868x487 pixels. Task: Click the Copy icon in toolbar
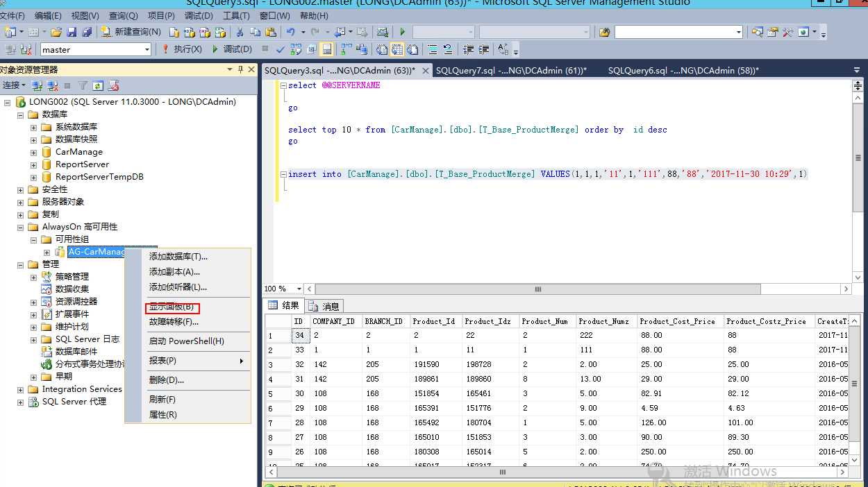click(x=255, y=32)
